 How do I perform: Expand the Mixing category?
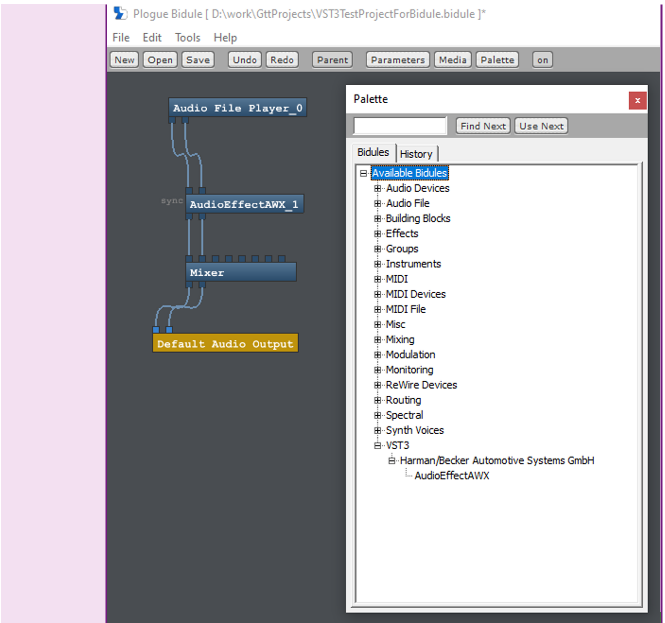click(377, 339)
